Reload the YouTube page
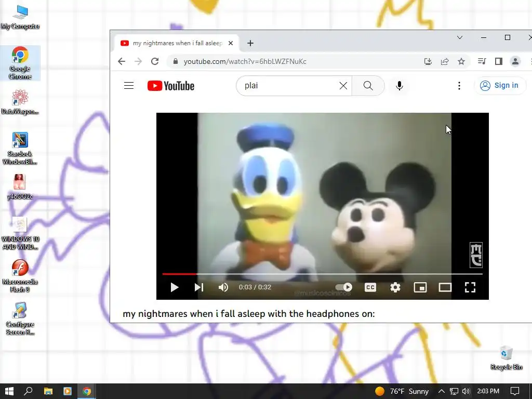Image resolution: width=532 pixels, height=399 pixels. pyautogui.click(x=155, y=61)
